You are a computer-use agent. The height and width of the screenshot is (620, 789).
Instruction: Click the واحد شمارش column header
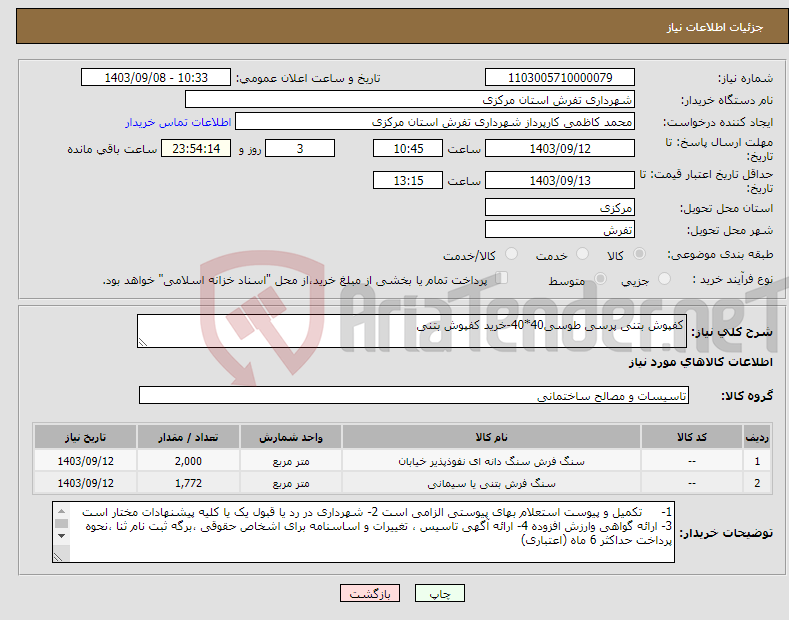coord(291,437)
